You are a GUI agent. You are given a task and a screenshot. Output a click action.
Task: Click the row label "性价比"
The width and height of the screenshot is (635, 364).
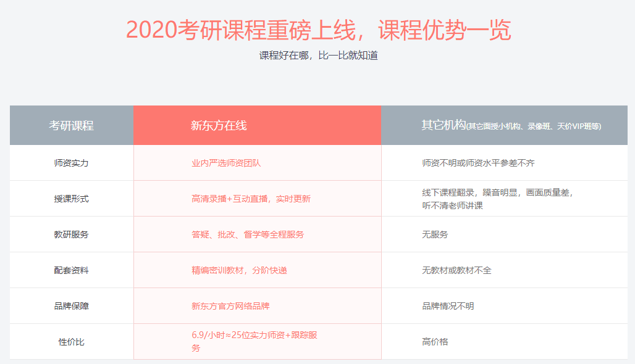(x=71, y=342)
